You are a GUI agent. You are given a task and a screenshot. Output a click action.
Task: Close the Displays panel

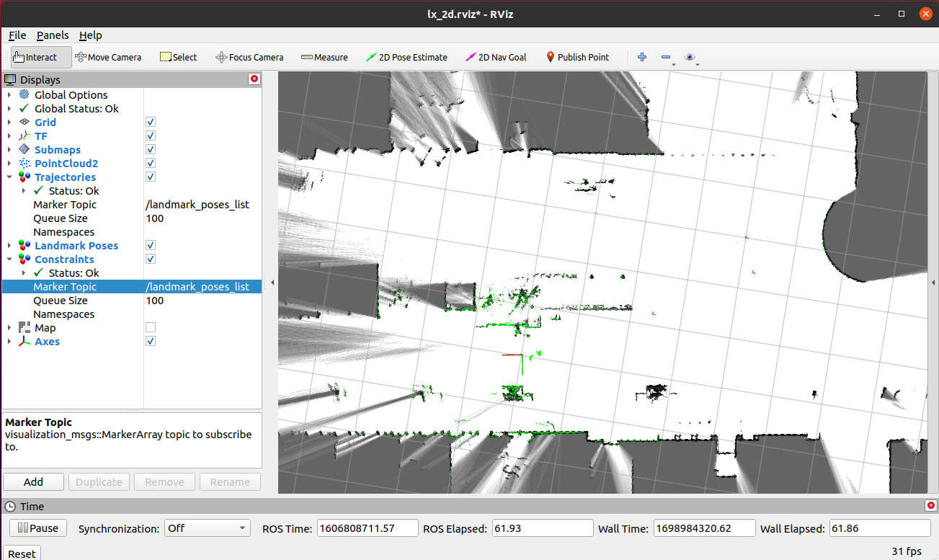point(254,79)
